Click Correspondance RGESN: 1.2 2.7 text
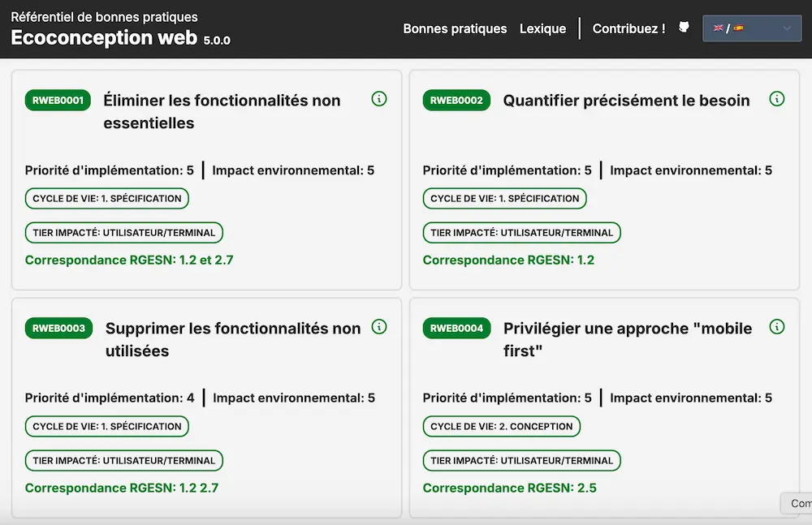Image resolution: width=812 pixels, height=525 pixels. (122, 488)
